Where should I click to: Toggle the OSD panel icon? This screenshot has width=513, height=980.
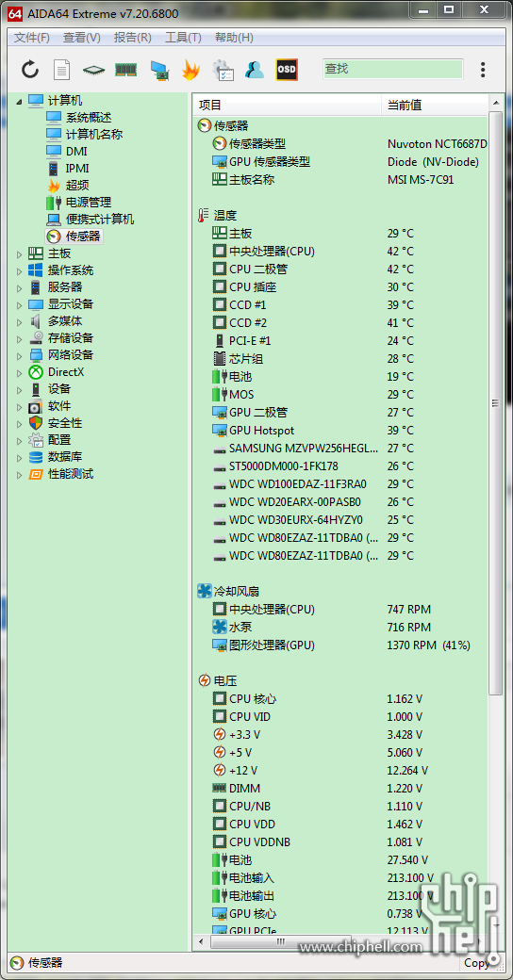click(287, 70)
